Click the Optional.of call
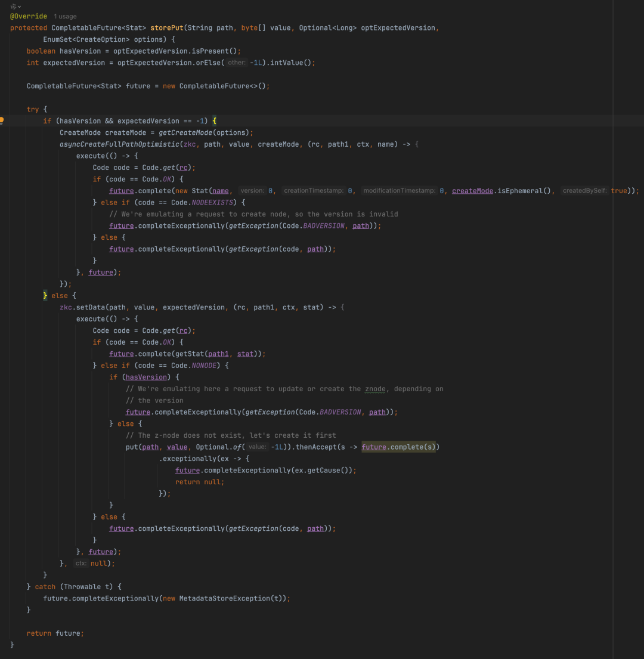 [218, 447]
